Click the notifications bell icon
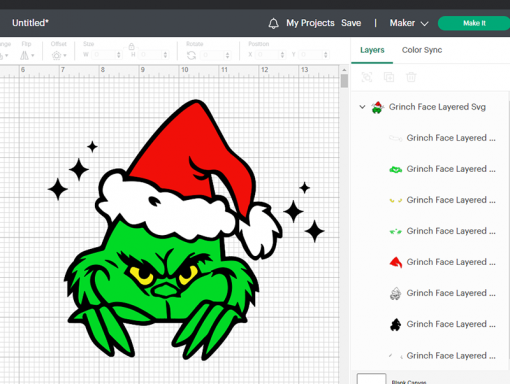Image resolution: width=510 pixels, height=384 pixels. pyautogui.click(x=273, y=23)
